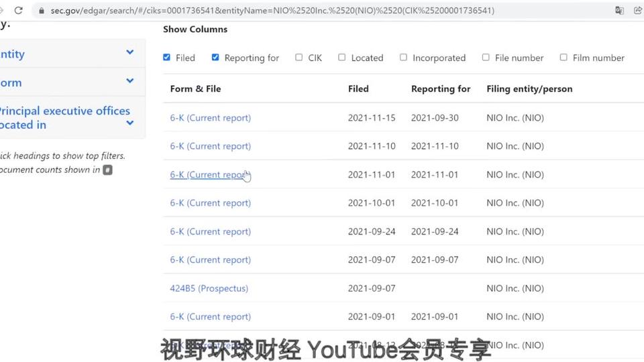Expand Principal executive offices located in chevron

point(129,123)
